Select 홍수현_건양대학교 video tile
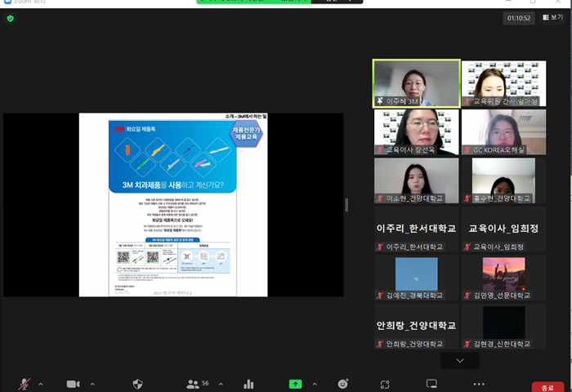The width and height of the screenshot is (572, 392). click(x=504, y=180)
